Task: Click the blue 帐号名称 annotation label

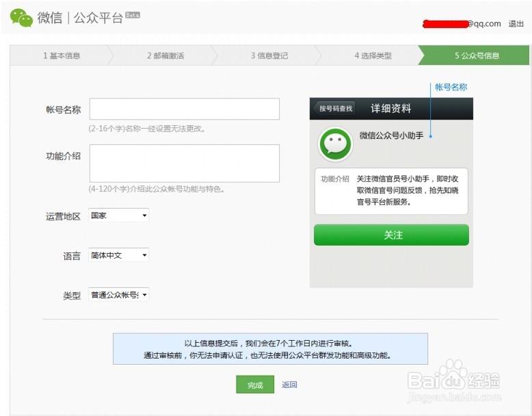Action: click(451, 88)
